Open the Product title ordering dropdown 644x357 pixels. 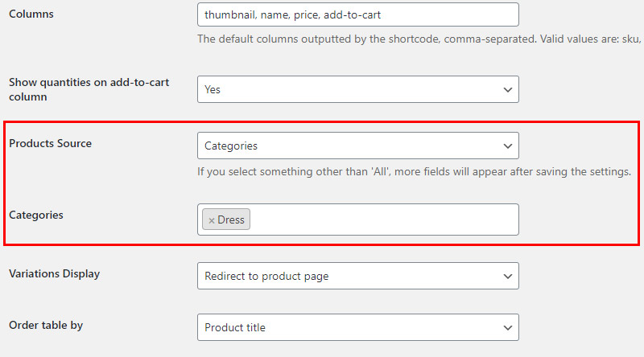click(x=357, y=327)
